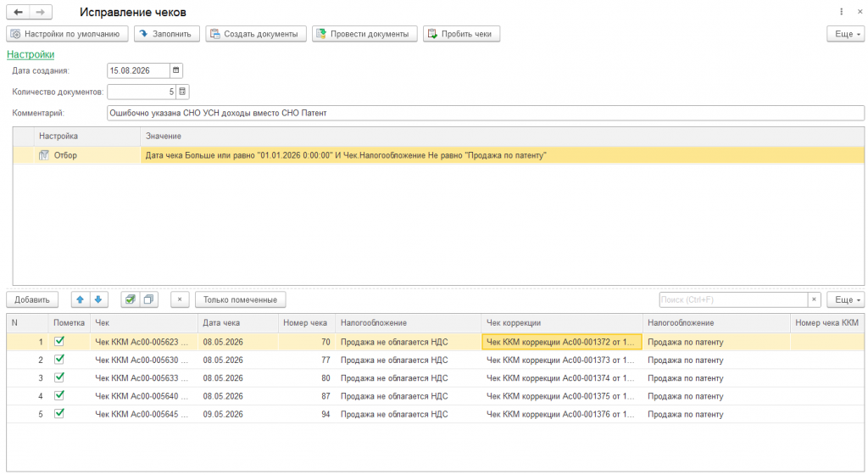Uncheck Пометка for row 5

click(59, 414)
